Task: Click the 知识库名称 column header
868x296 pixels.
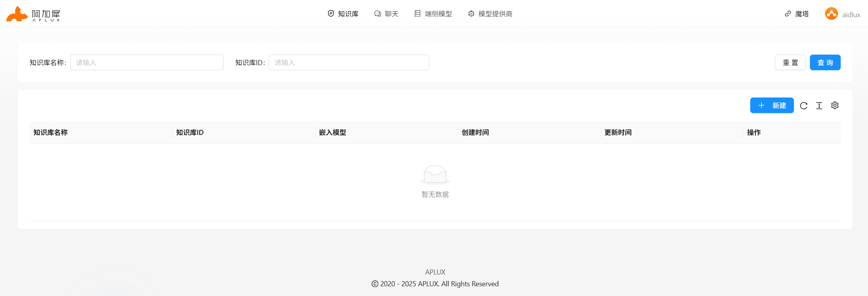Action: [x=51, y=133]
